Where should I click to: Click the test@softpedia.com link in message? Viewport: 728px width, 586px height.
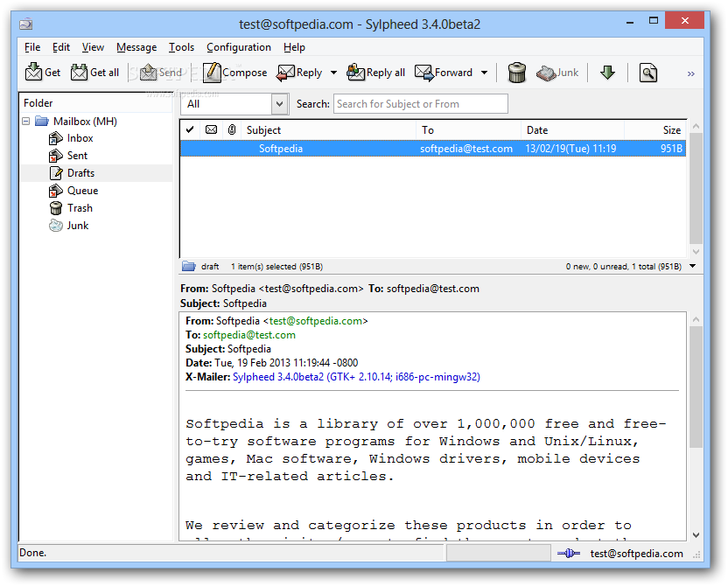pyautogui.click(x=316, y=321)
